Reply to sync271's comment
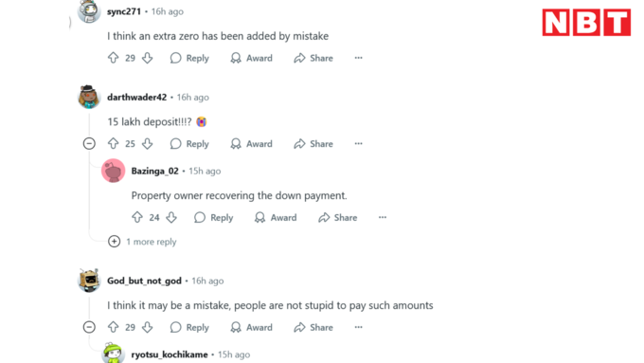 pyautogui.click(x=189, y=58)
